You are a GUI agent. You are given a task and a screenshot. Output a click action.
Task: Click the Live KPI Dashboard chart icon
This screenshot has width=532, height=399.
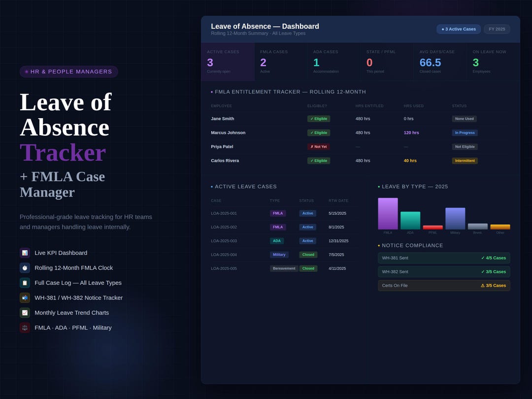[x=25, y=253]
